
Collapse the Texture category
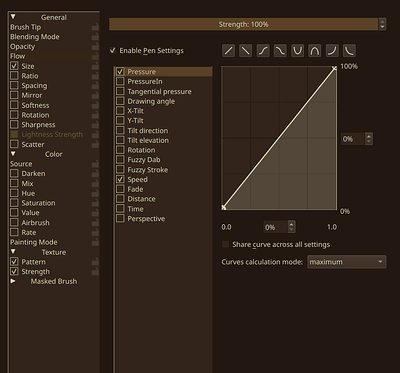point(13,252)
